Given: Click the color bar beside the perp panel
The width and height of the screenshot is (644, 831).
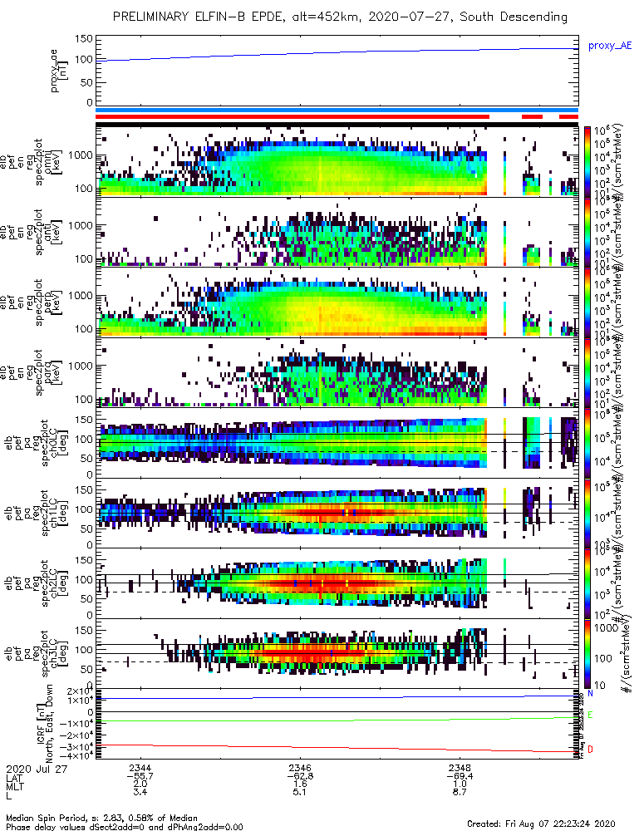Looking at the screenshot, I should click(587, 302).
